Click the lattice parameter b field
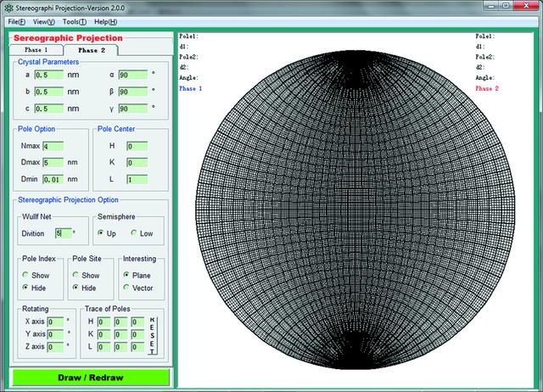The height and width of the screenshot is (392, 543). click(x=49, y=92)
